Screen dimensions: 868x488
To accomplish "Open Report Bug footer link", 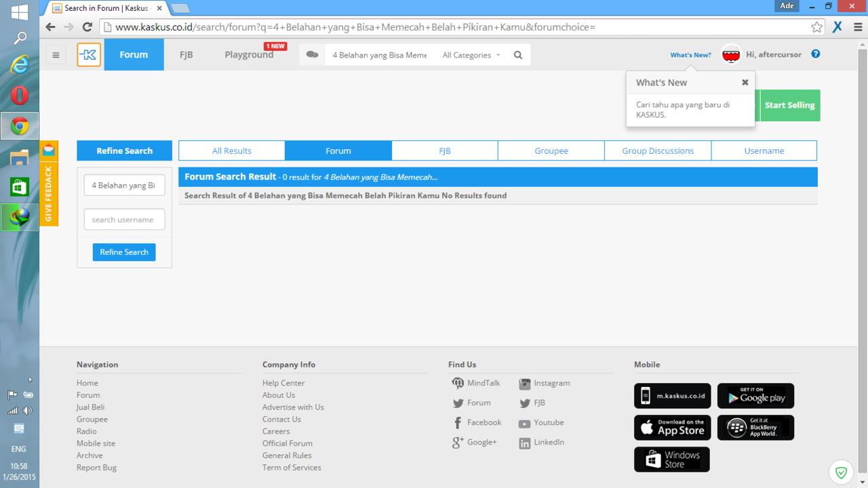I will coord(96,468).
